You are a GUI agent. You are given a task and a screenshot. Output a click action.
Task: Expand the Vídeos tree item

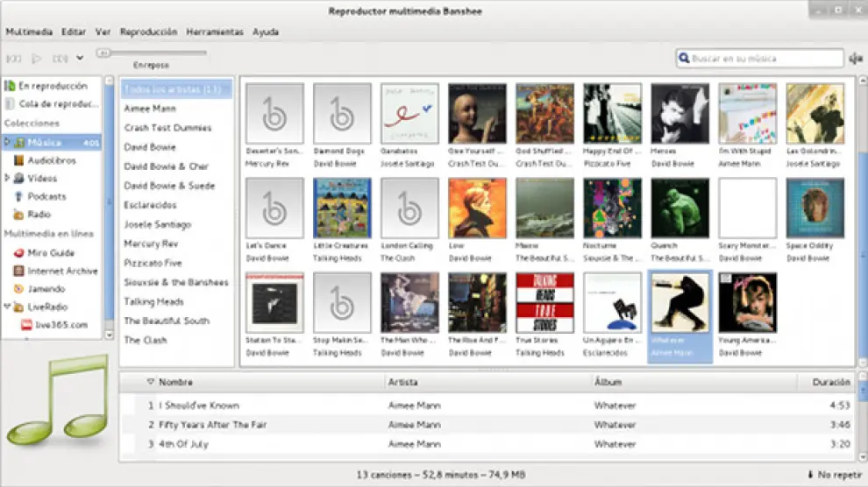(x=8, y=179)
